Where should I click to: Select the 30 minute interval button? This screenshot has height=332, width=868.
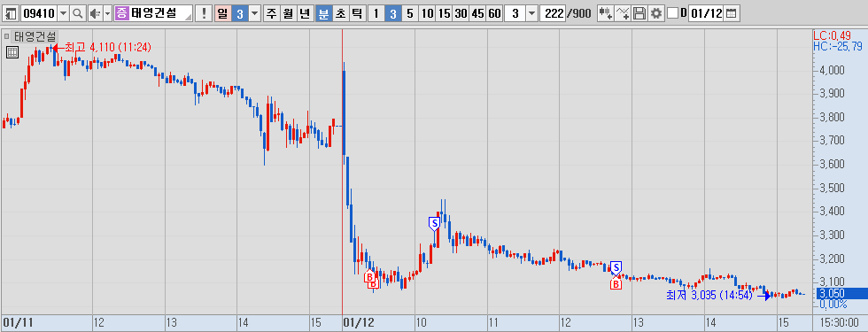point(461,14)
